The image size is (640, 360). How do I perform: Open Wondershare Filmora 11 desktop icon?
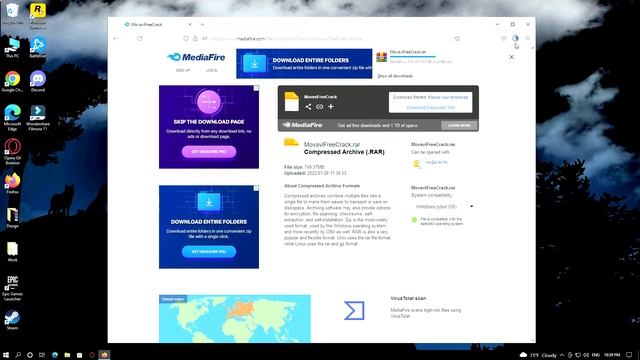click(38, 118)
